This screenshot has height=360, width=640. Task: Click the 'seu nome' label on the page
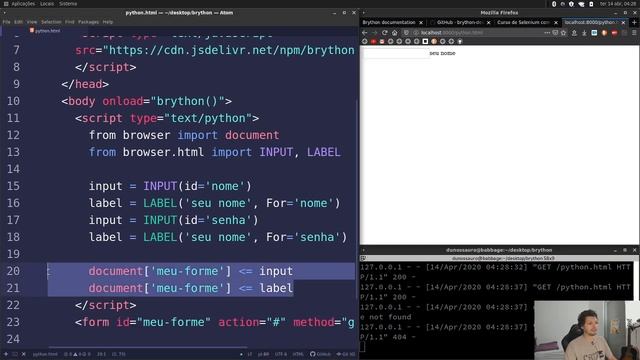[442, 53]
